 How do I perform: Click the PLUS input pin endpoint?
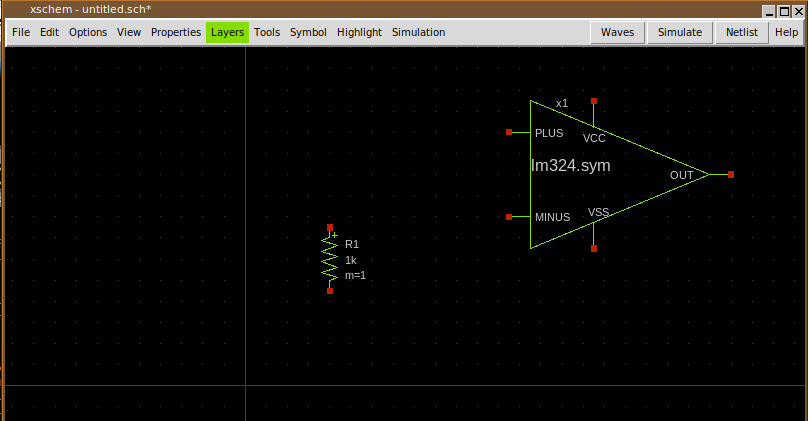point(509,132)
